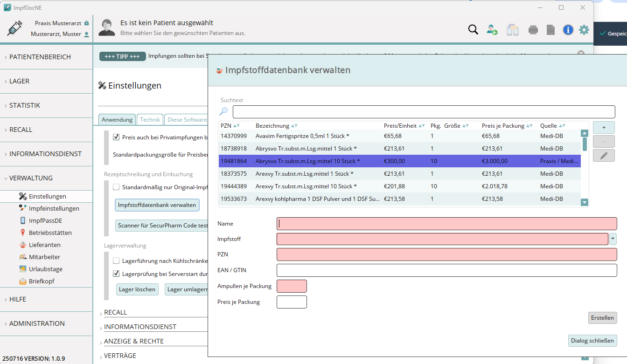Click Scanner für SecurPharm Code button

point(162,226)
